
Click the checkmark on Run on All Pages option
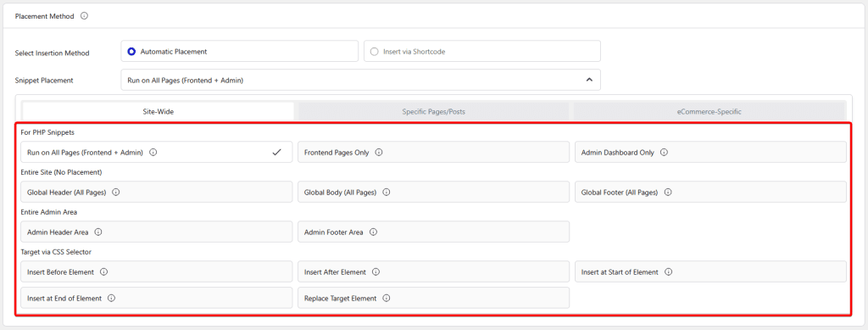click(x=277, y=152)
